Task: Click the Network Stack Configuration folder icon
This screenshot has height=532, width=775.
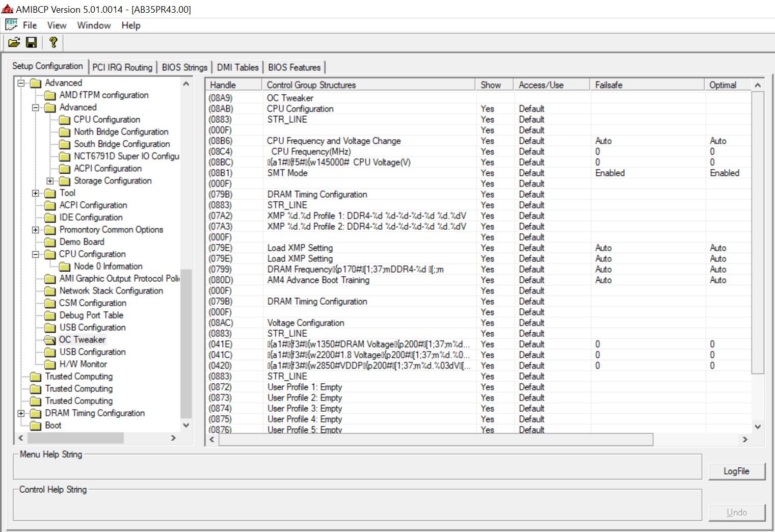Action: tap(50, 291)
